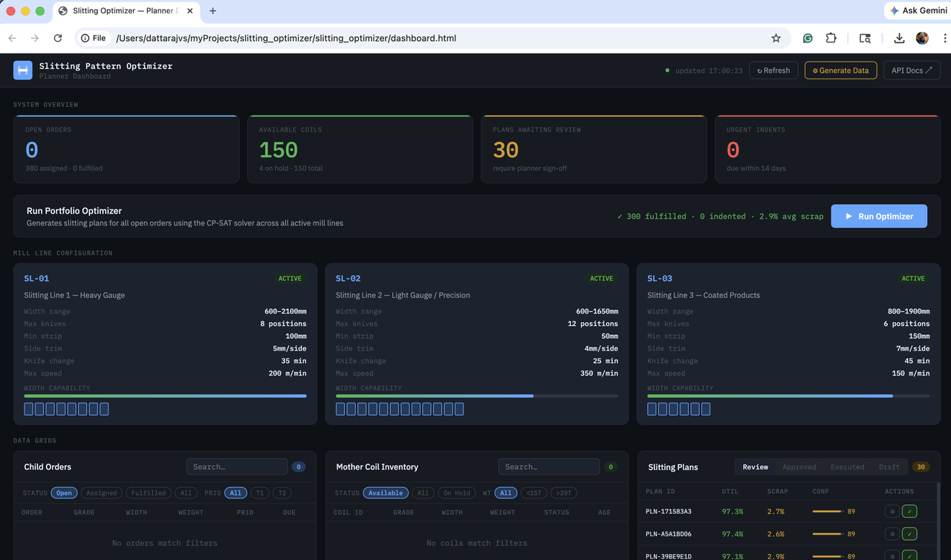View details of plan PLN-39BE9E1D square icon
The image size is (951, 560).
892,556
